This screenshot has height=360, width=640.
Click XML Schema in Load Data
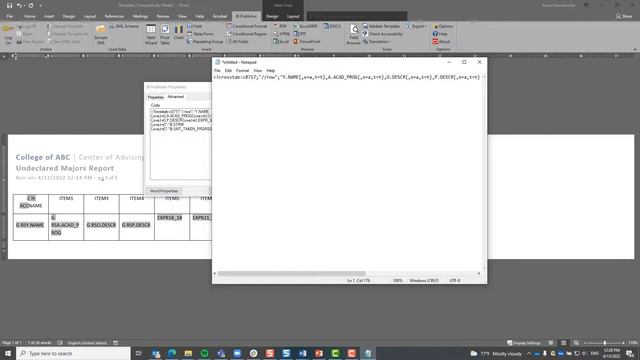pos(124,26)
